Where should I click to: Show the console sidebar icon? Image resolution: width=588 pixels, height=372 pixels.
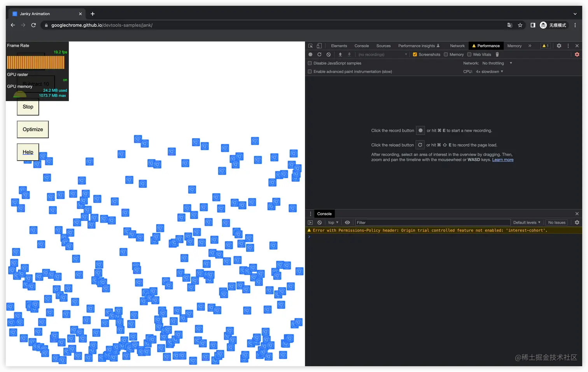(310, 223)
